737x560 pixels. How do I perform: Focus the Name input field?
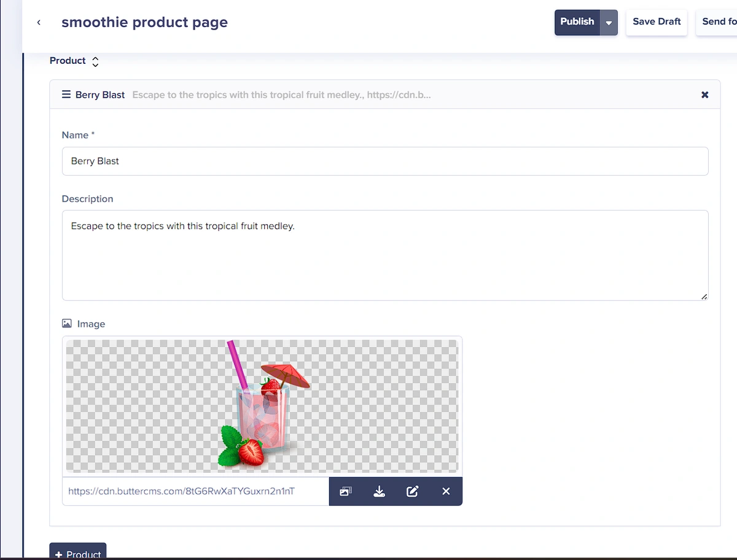(x=384, y=161)
